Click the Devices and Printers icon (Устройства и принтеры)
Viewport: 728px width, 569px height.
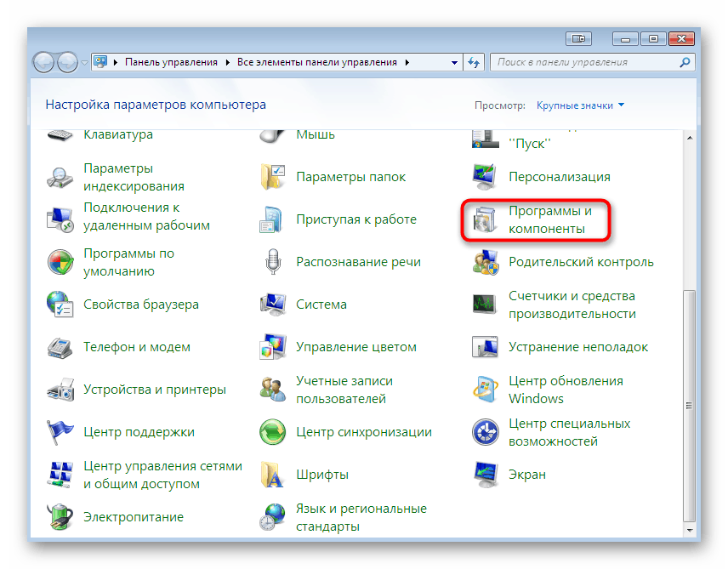[x=60, y=390]
